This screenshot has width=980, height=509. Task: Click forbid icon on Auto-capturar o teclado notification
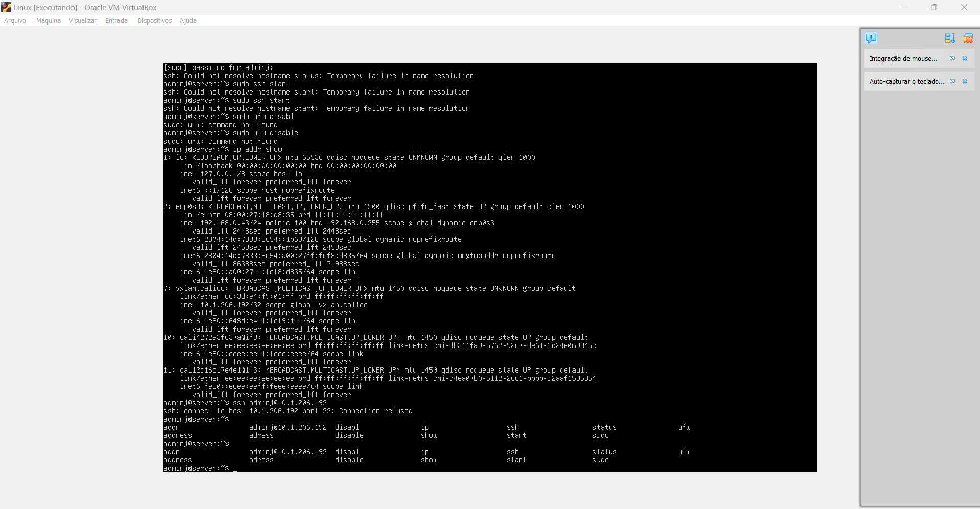coord(952,81)
